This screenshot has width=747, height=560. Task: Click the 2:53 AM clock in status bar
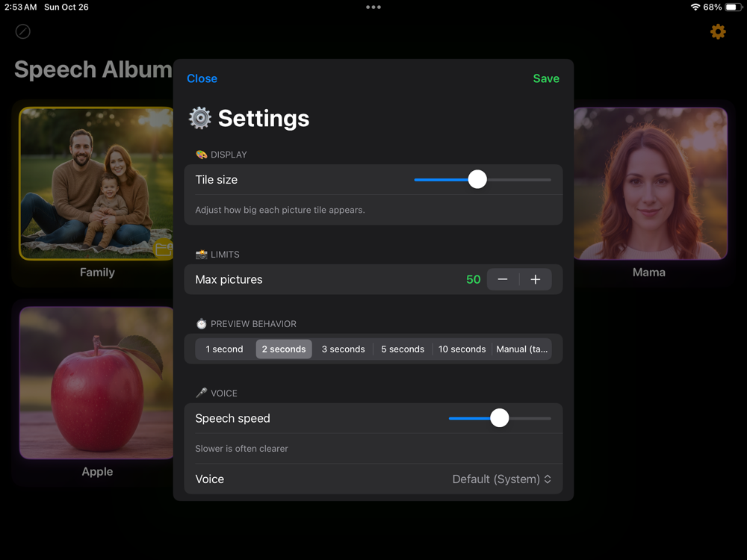pyautogui.click(x=20, y=7)
